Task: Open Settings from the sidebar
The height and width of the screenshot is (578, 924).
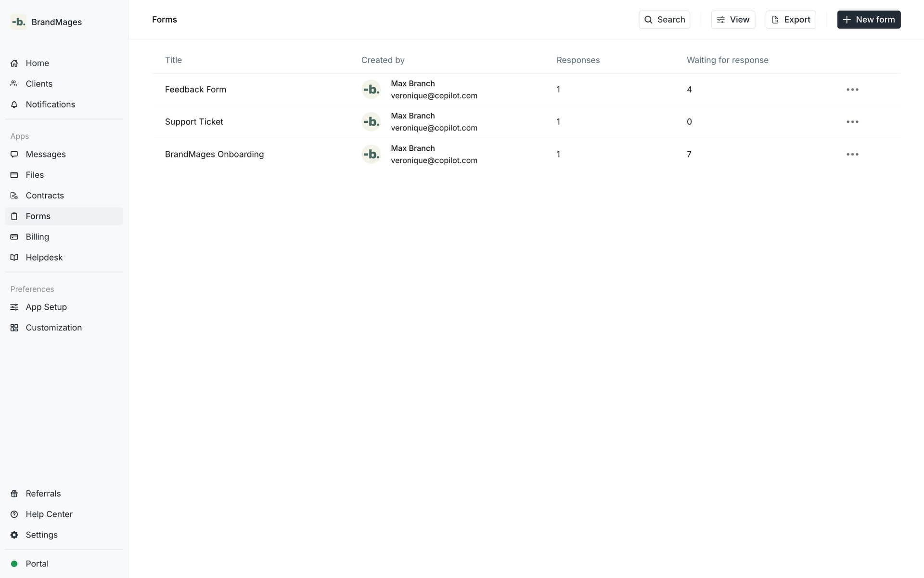Action: tap(64, 535)
